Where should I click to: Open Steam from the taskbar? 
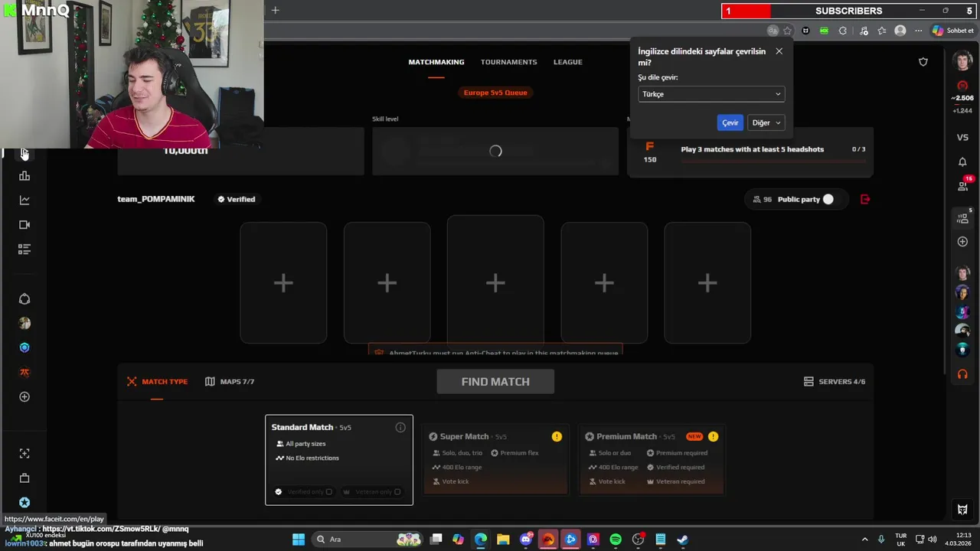click(x=682, y=540)
